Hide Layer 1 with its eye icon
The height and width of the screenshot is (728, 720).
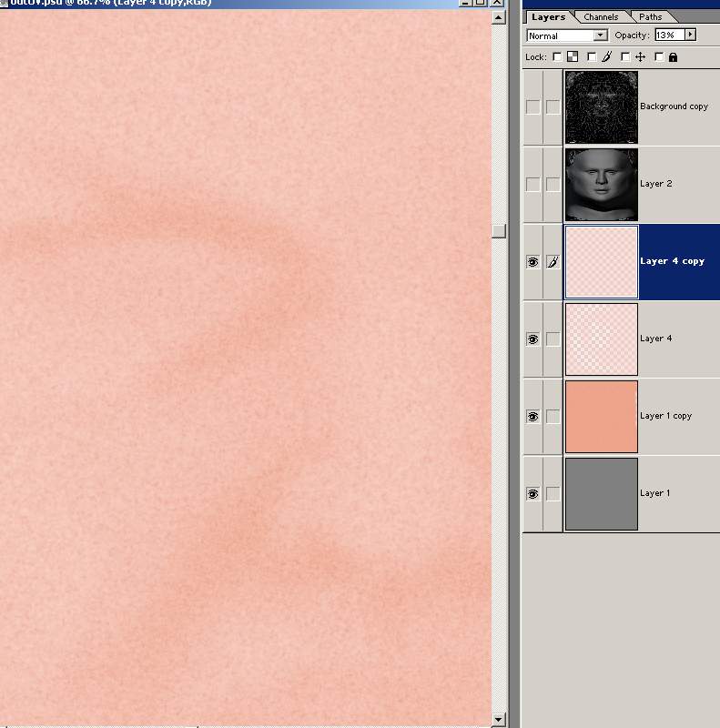click(x=533, y=494)
